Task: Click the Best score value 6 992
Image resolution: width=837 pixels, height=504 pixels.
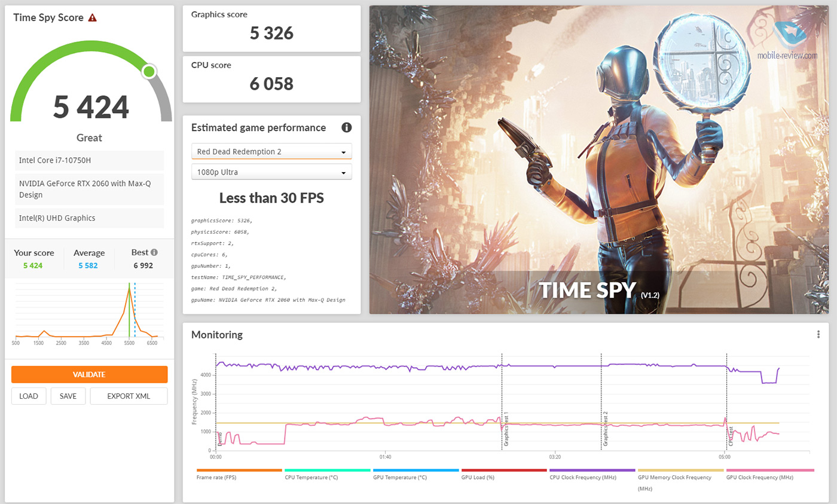Action: (x=143, y=265)
